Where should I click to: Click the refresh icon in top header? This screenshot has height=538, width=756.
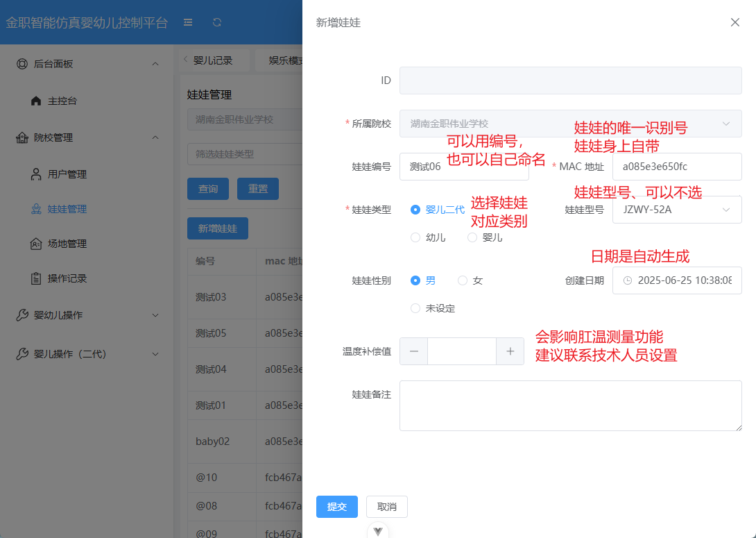[217, 22]
